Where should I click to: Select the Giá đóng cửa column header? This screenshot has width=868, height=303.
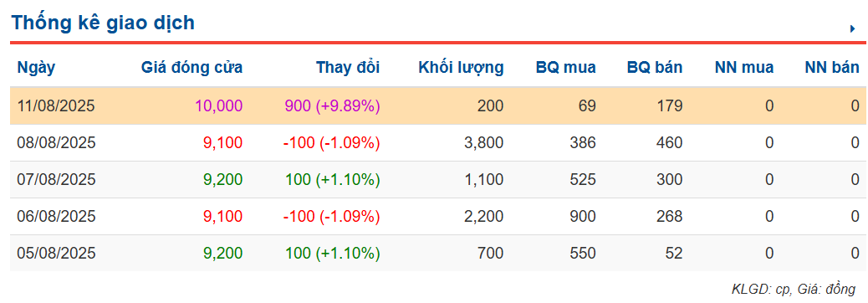click(x=192, y=68)
